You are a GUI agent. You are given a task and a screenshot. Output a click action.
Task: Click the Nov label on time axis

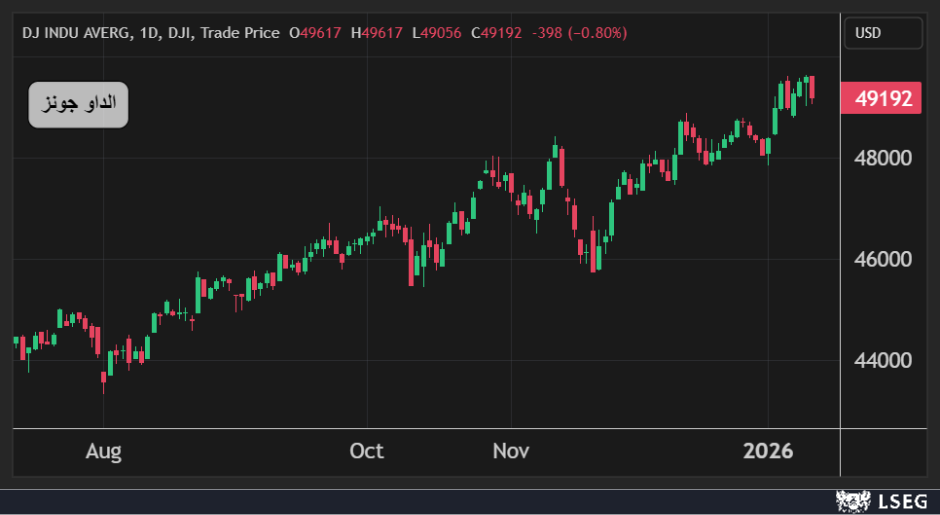511,451
